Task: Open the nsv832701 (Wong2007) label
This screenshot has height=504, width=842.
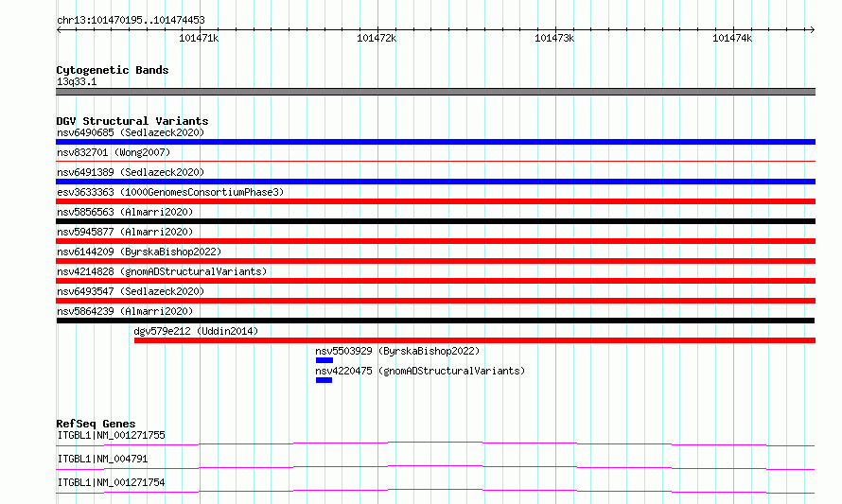Action: point(114,152)
